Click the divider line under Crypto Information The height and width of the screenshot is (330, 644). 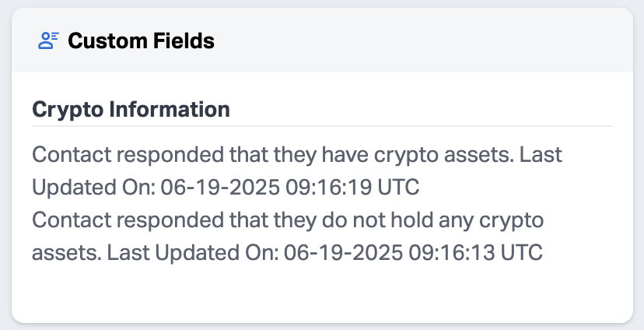click(322, 125)
